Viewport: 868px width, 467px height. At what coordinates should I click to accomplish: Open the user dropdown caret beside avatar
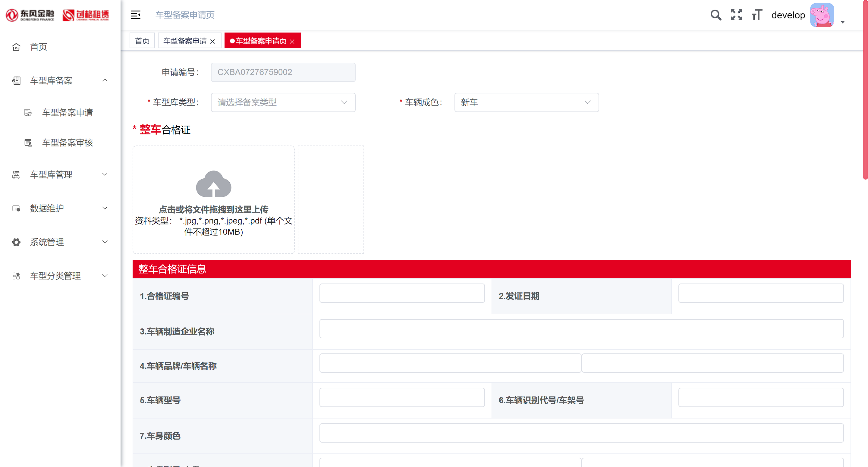pyautogui.click(x=842, y=22)
